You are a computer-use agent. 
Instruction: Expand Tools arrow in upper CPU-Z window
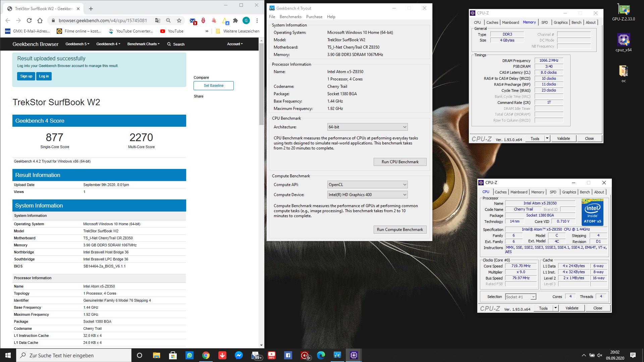[x=547, y=138]
